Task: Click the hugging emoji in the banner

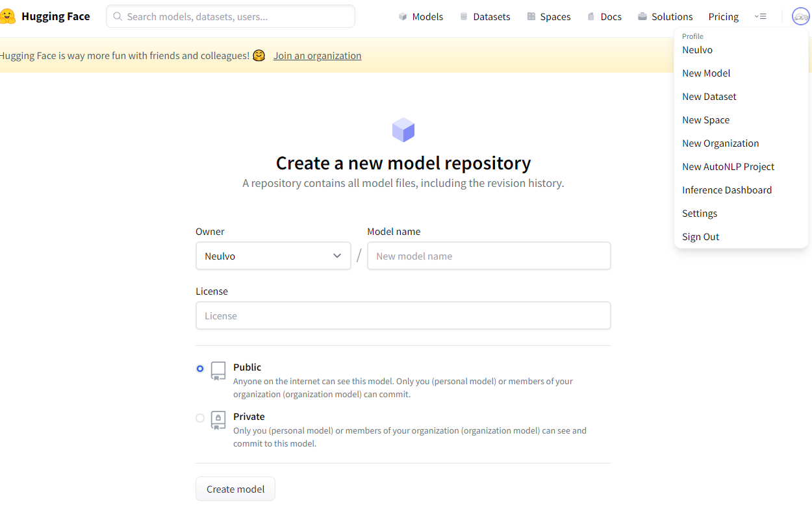Action: tap(259, 55)
